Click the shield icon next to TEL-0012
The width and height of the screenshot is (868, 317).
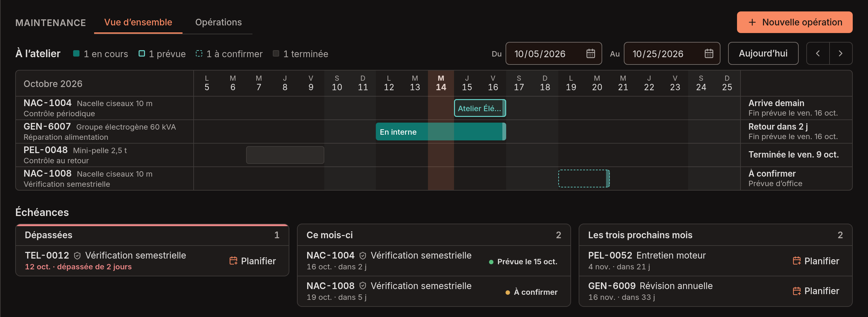77,256
